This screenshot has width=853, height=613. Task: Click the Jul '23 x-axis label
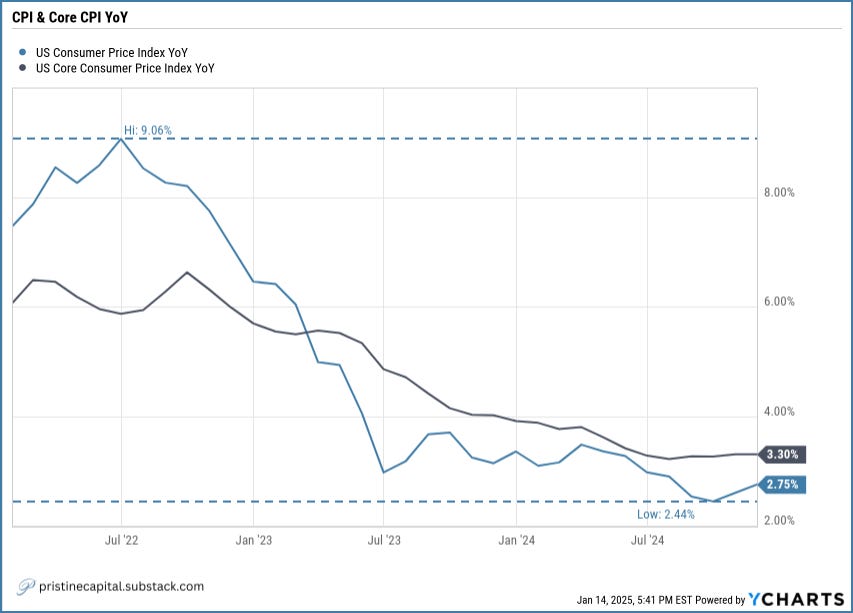(384, 540)
